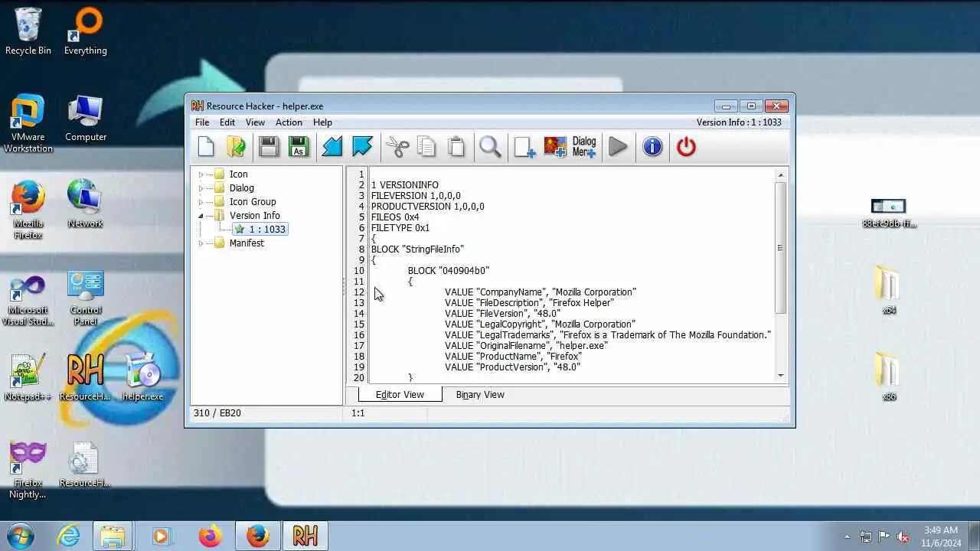This screenshot has height=551, width=980.
Task: Select the Firefox Nightly desktop shortcut
Action: point(28,470)
